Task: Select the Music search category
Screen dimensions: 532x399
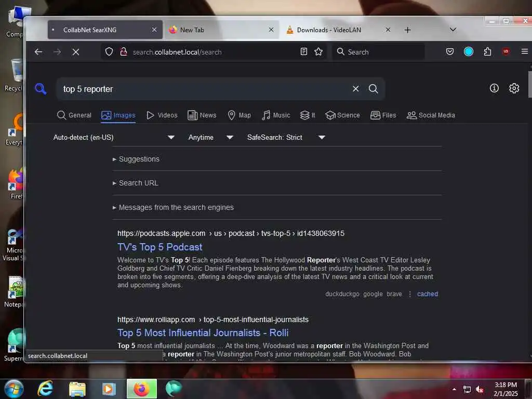Action: click(x=276, y=115)
